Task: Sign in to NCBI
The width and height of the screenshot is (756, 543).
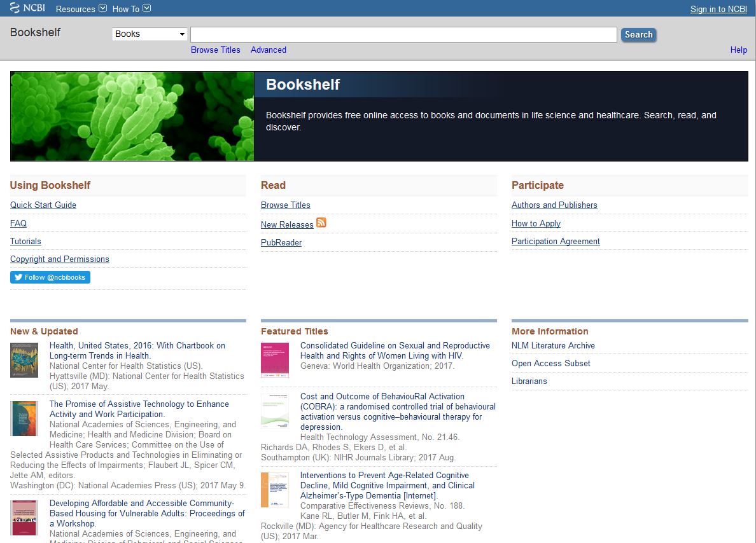Action: (x=718, y=9)
